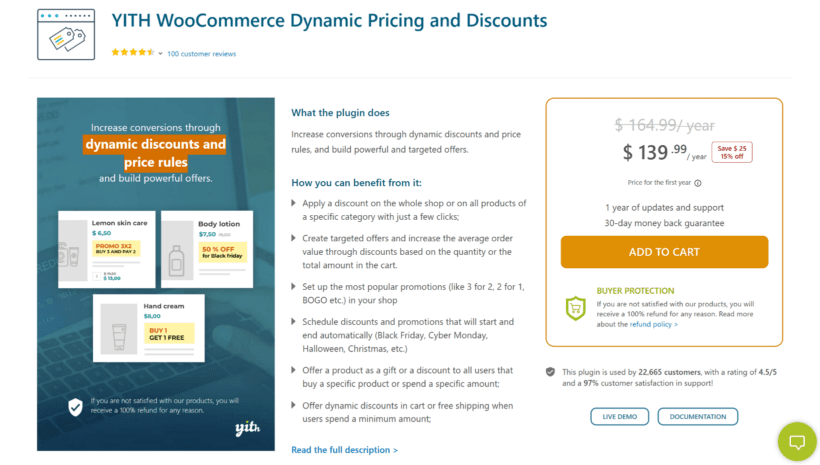The width and height of the screenshot is (820, 465).
Task: Click the yith logo on promo image
Action: pos(247,428)
